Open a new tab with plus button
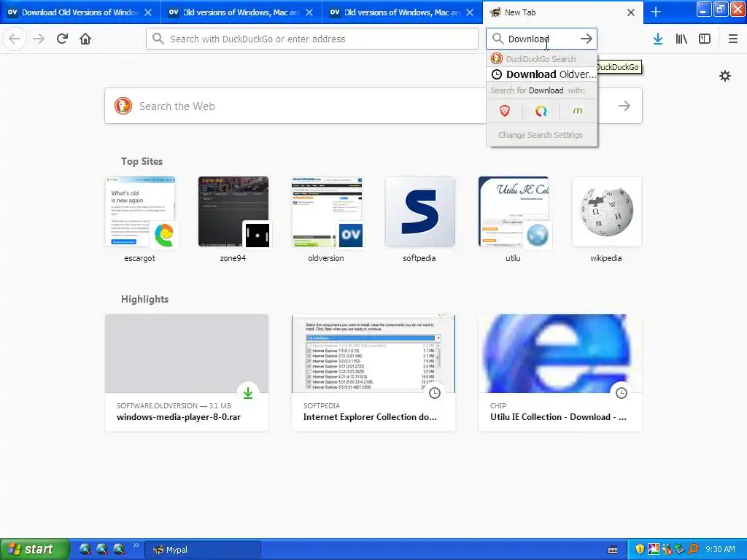Image resolution: width=747 pixels, height=560 pixels. click(656, 12)
